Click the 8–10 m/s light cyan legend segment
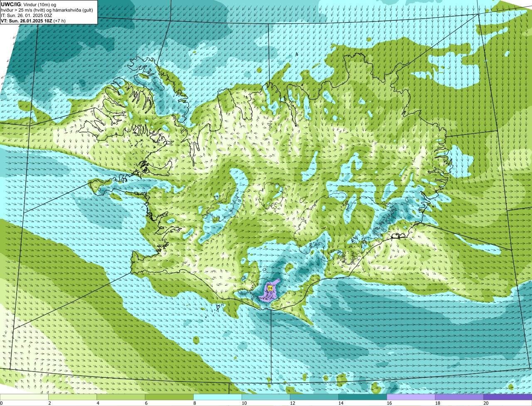Viewport: 532px width, 406px height. 218,397
